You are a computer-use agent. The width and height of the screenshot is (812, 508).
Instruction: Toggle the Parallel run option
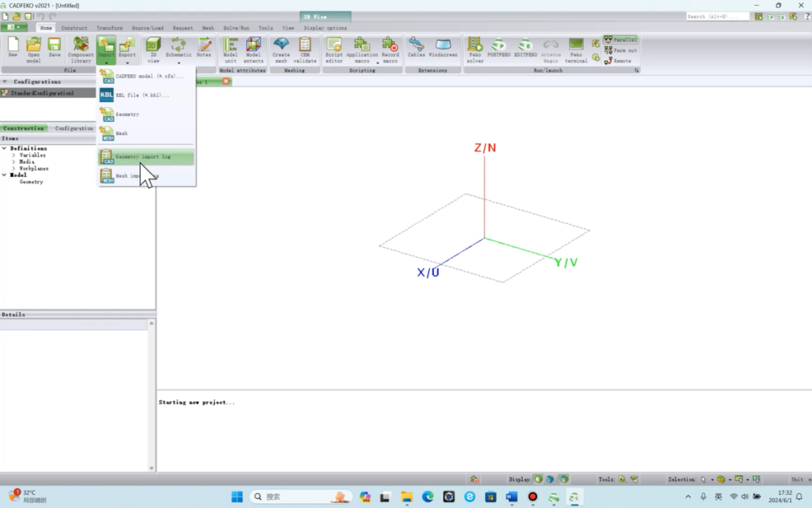click(x=620, y=40)
